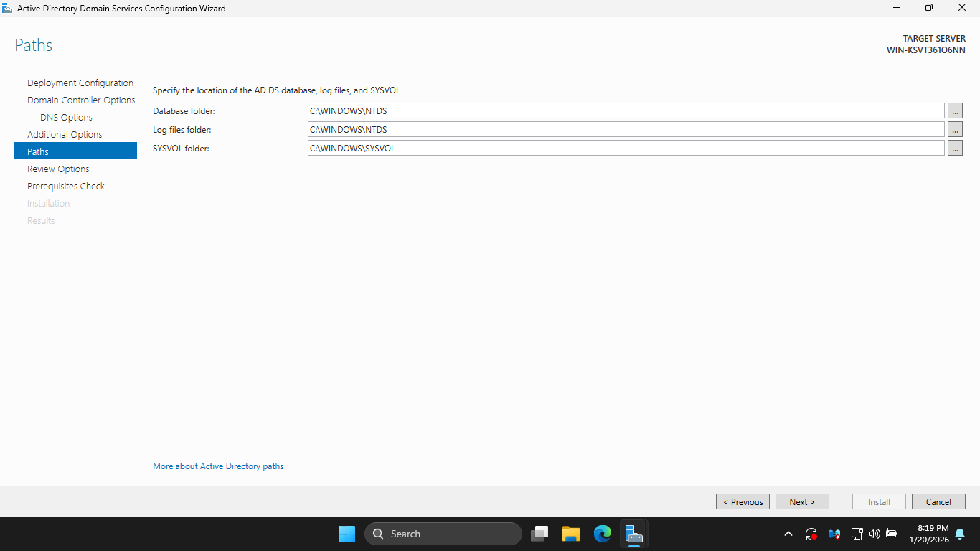Click the Windows Start button
The height and width of the screenshot is (551, 980).
(347, 534)
